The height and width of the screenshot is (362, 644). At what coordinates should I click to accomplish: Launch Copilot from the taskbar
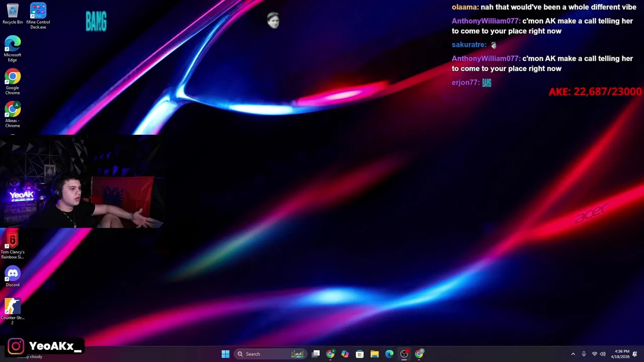tap(345, 354)
